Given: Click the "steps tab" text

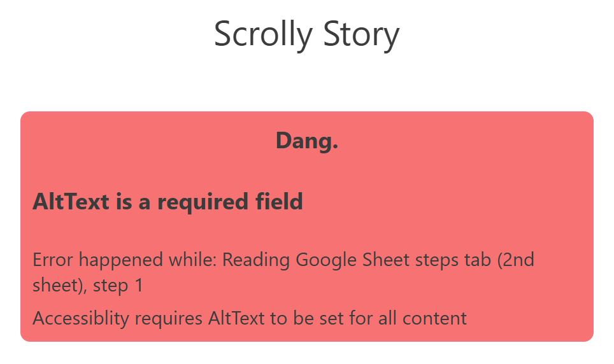Looking at the screenshot, I should point(438,260).
